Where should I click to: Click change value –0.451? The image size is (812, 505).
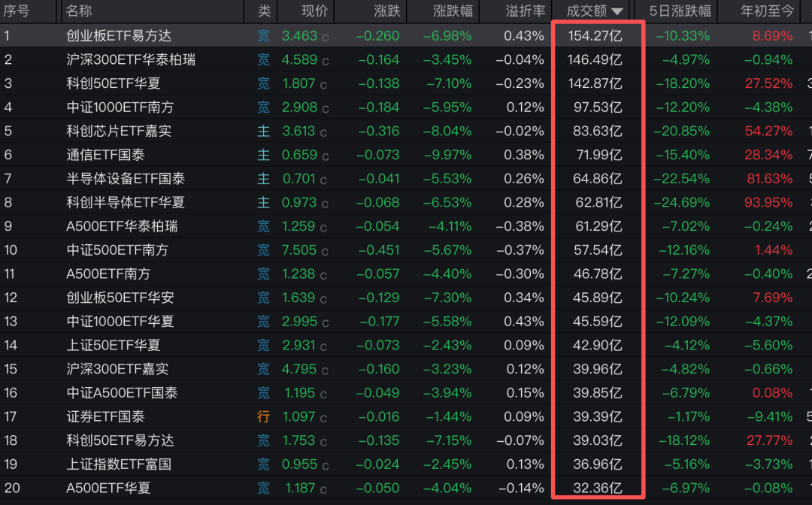click(377, 250)
